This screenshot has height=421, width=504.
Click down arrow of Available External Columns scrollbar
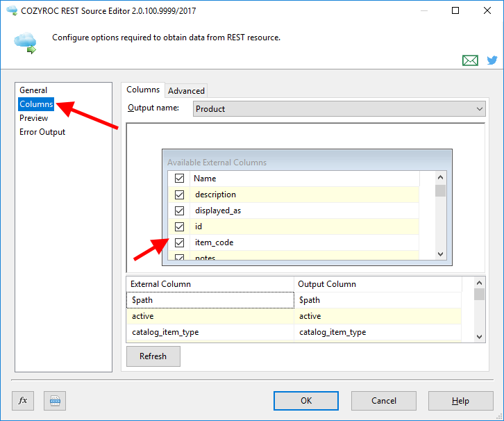[x=440, y=254]
